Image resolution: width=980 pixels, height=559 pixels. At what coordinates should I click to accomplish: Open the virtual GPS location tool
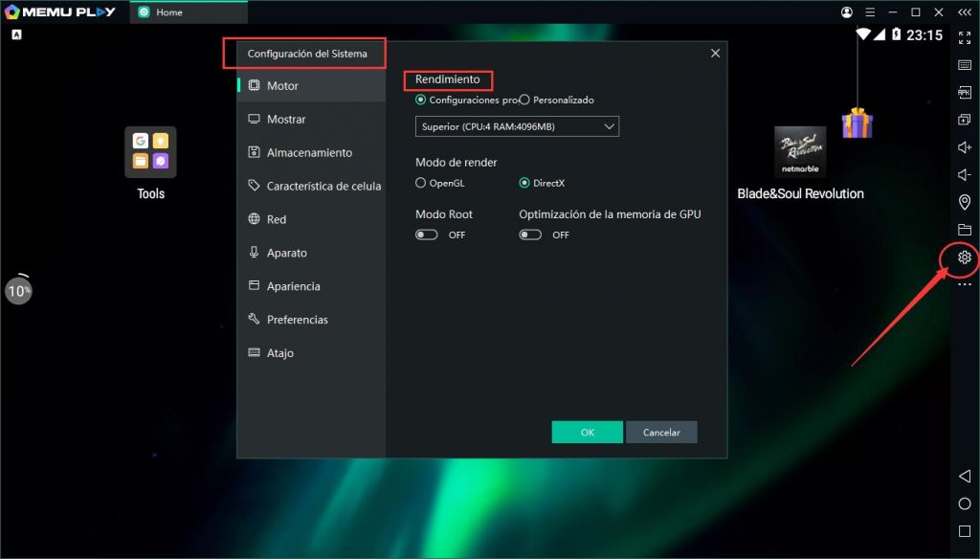(x=964, y=202)
